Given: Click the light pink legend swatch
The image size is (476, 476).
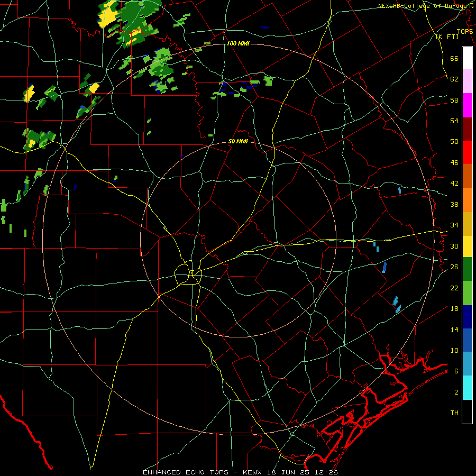Looking at the screenshot, I should point(467,81).
